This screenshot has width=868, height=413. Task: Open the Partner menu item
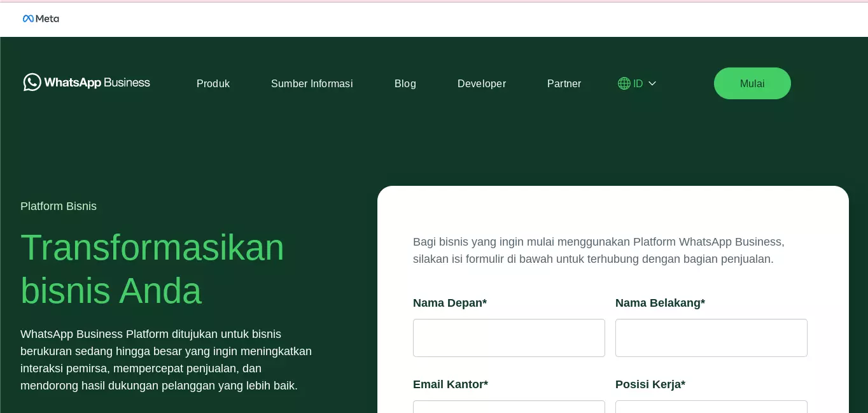[x=564, y=83]
